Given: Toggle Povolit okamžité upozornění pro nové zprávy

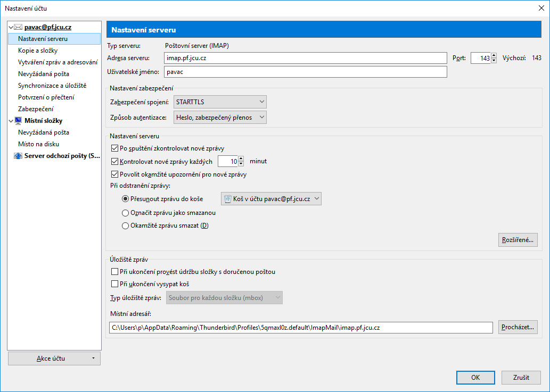Looking at the screenshot, I should pos(114,174).
